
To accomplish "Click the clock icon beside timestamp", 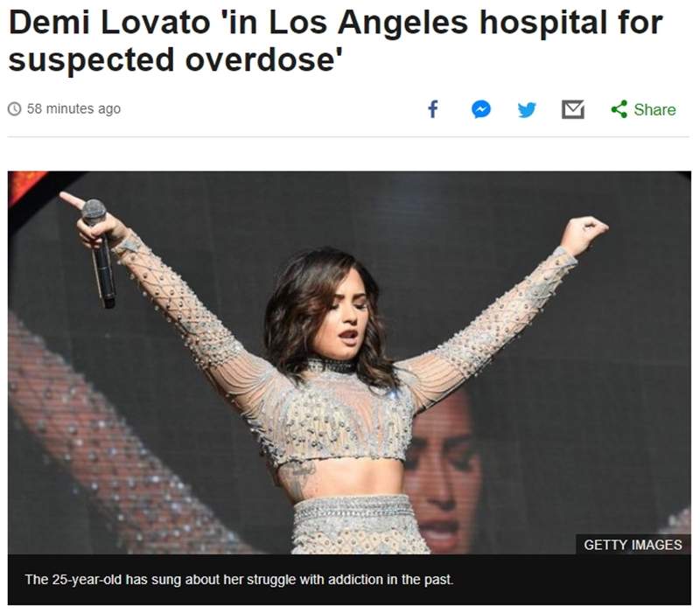I will (15, 108).
